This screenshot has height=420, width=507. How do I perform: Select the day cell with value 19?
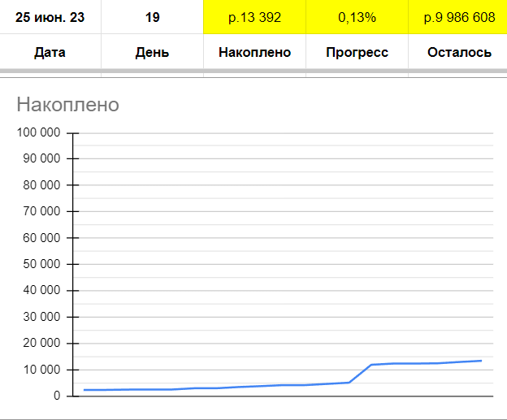[152, 17]
